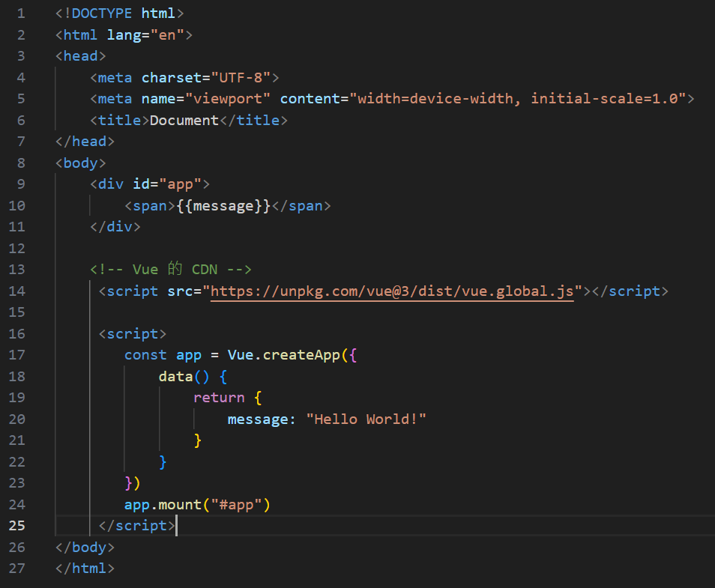Click the createApp method name
Screen dimensions: 715x588
tap(301, 355)
